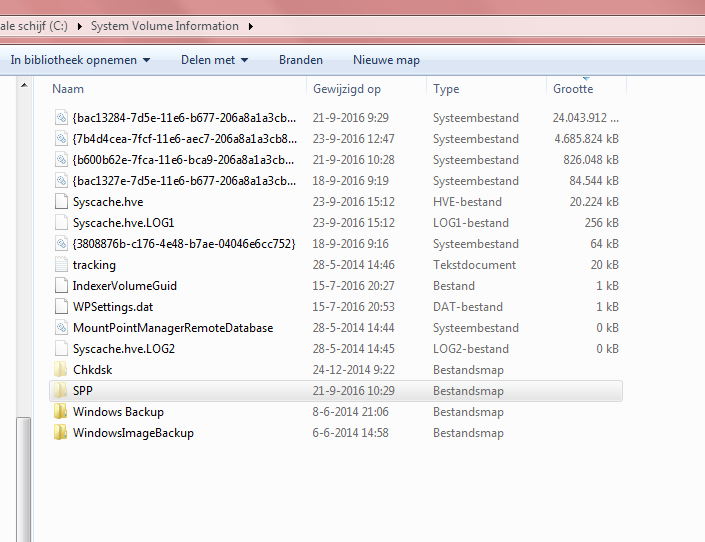Select file name 'tracking'

(94, 265)
